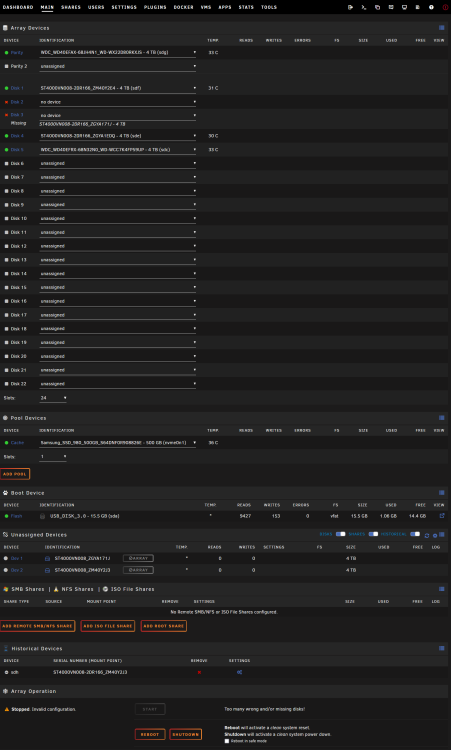Open the Shares menu tab
451x750 pixels.
[x=71, y=7]
